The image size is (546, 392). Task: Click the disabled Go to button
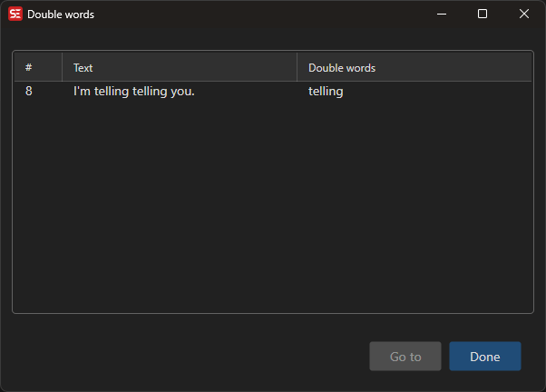[405, 357]
